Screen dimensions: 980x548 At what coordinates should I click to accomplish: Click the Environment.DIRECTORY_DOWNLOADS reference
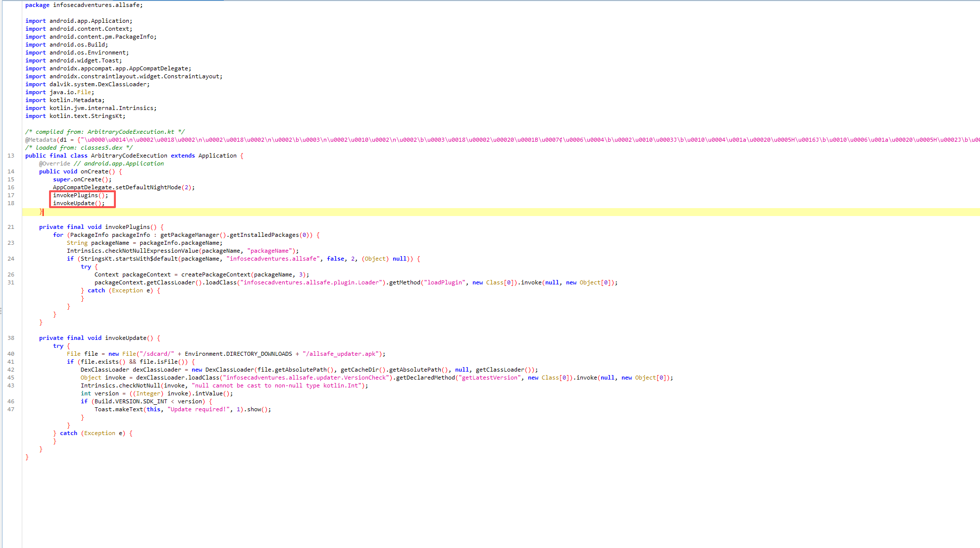pos(238,354)
